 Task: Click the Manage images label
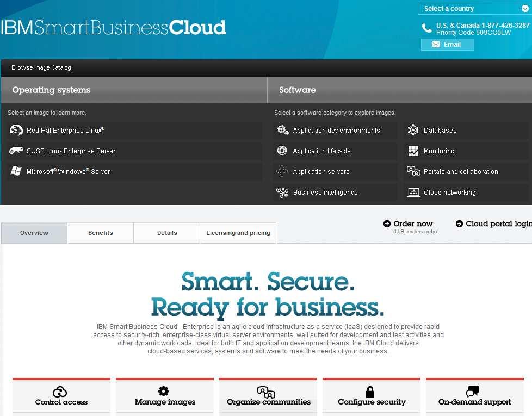tap(165, 402)
